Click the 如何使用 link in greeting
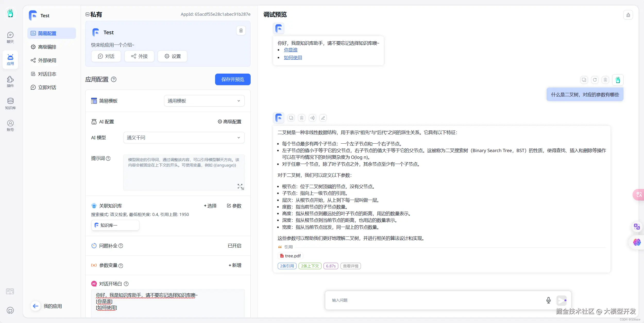Image resolution: width=644 pixels, height=323 pixels. tap(293, 58)
